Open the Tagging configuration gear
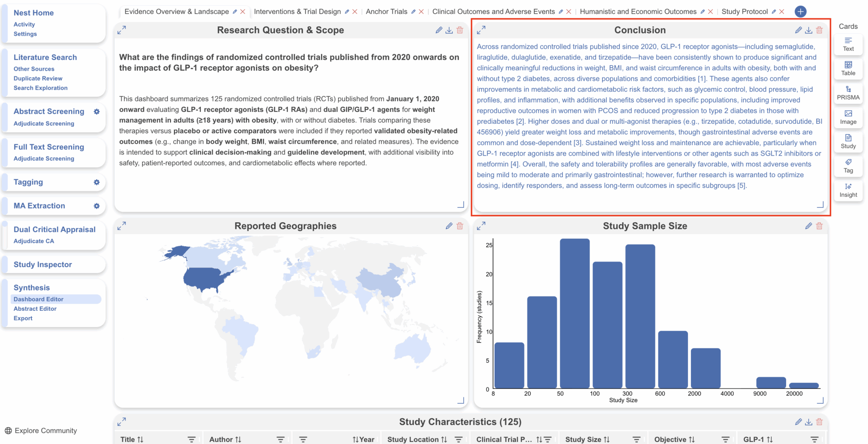868x444 pixels. (97, 182)
